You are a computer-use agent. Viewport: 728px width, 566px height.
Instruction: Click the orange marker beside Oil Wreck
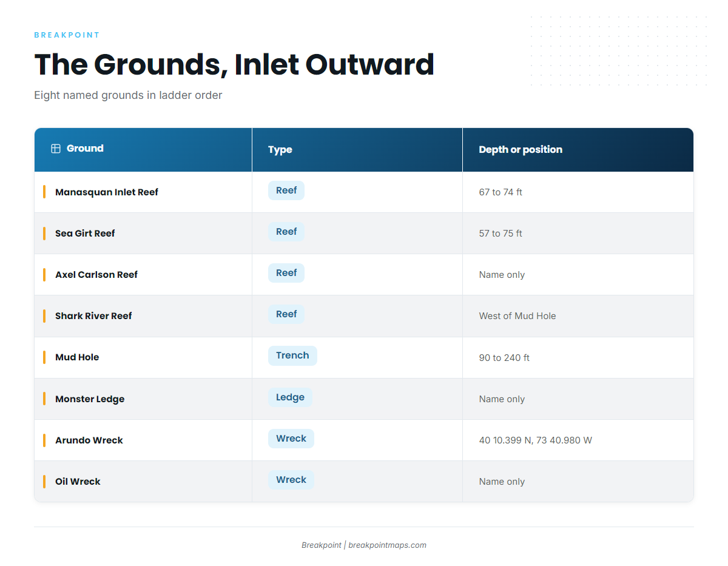pyautogui.click(x=44, y=482)
